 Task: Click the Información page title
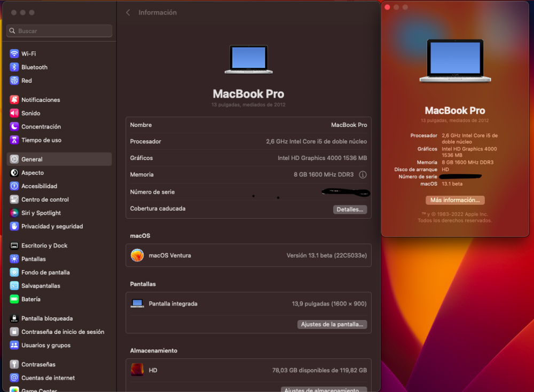(x=158, y=13)
